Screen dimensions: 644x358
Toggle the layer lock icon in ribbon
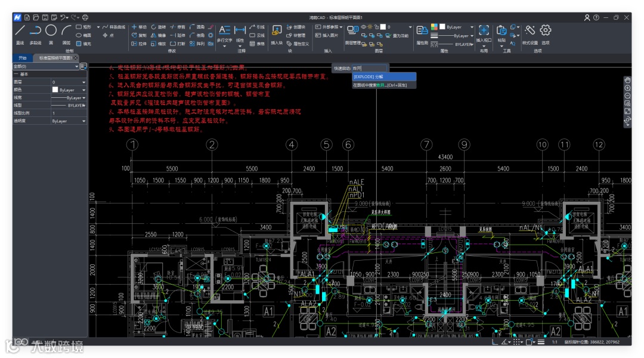[x=376, y=27]
